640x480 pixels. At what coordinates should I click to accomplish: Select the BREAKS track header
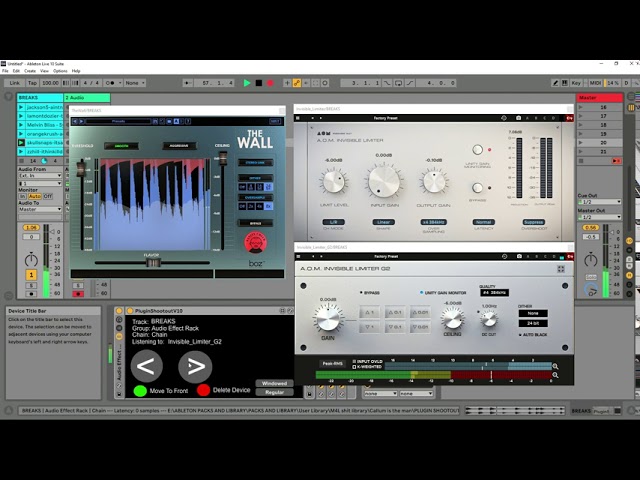(40, 98)
